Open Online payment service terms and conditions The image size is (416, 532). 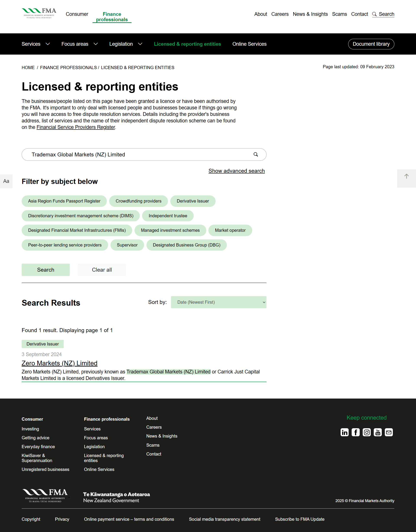(129, 519)
